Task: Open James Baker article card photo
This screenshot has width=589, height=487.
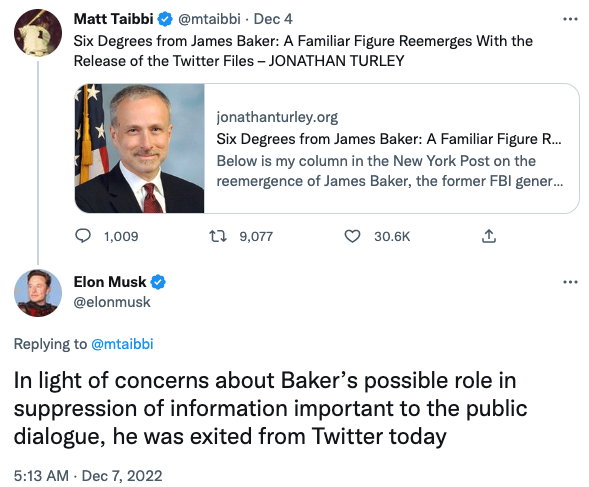Action: (140, 148)
